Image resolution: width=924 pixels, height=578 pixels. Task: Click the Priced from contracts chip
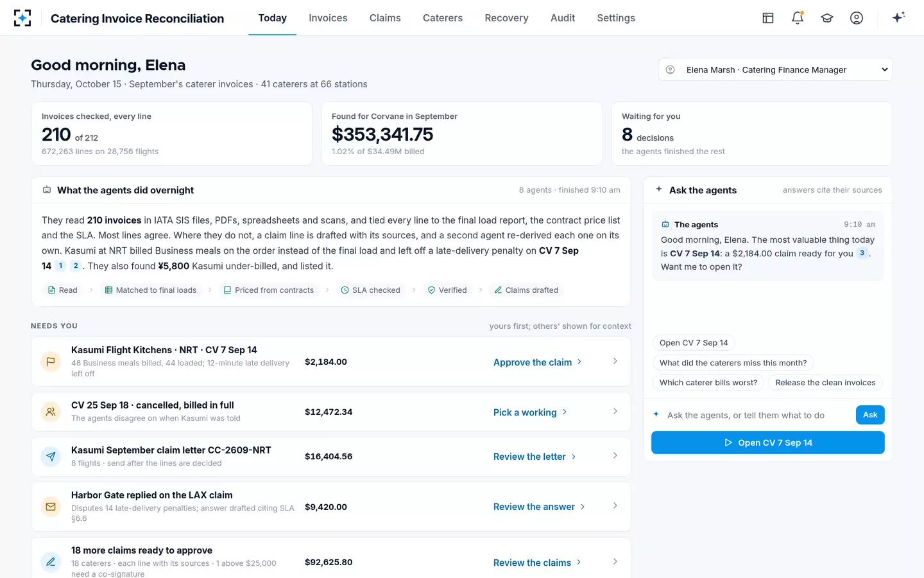coord(269,290)
